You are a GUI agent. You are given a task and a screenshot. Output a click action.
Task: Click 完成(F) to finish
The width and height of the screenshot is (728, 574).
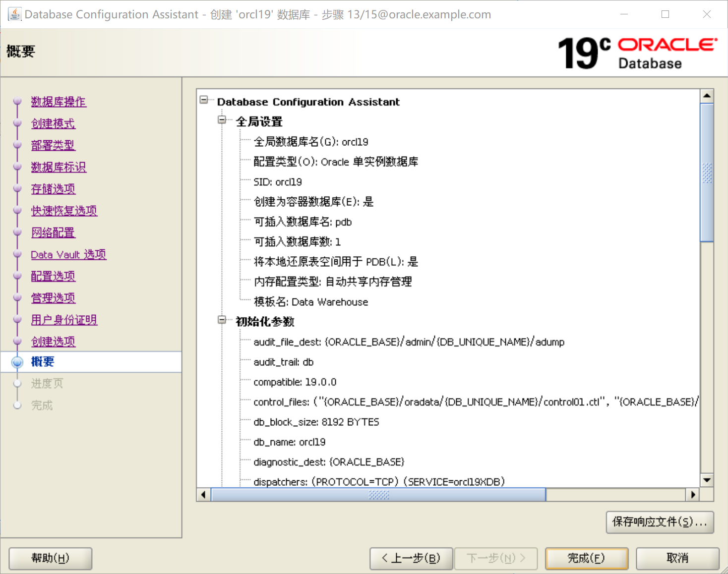587,559
